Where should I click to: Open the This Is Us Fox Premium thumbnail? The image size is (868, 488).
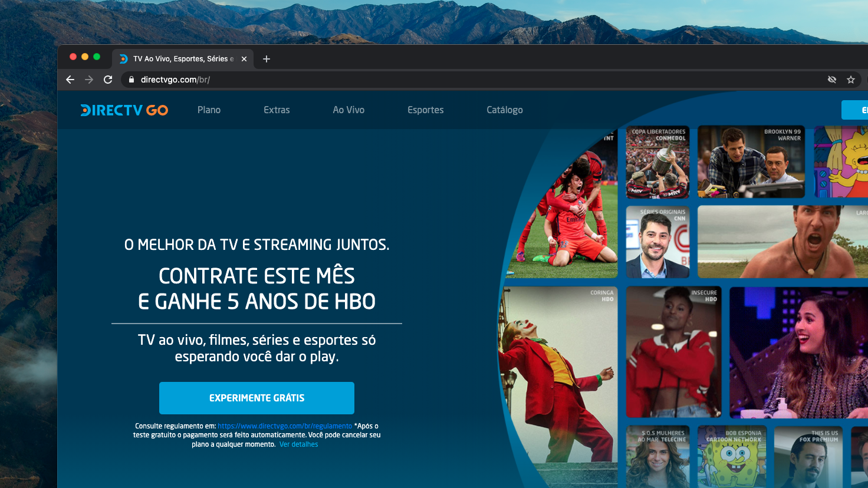(x=808, y=457)
